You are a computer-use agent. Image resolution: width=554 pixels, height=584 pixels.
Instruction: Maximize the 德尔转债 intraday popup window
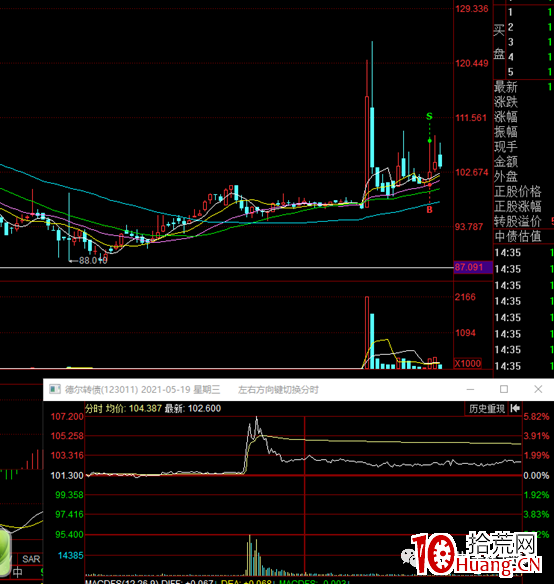(x=504, y=389)
